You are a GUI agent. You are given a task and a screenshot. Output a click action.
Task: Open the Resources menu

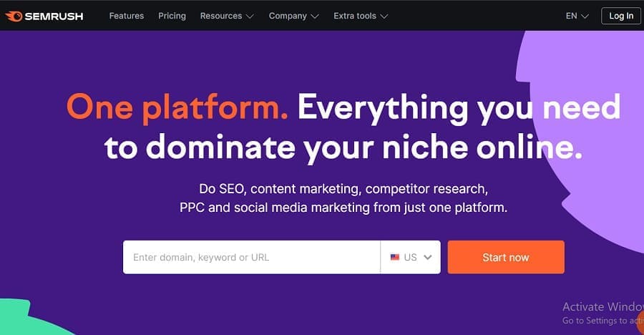pos(221,16)
